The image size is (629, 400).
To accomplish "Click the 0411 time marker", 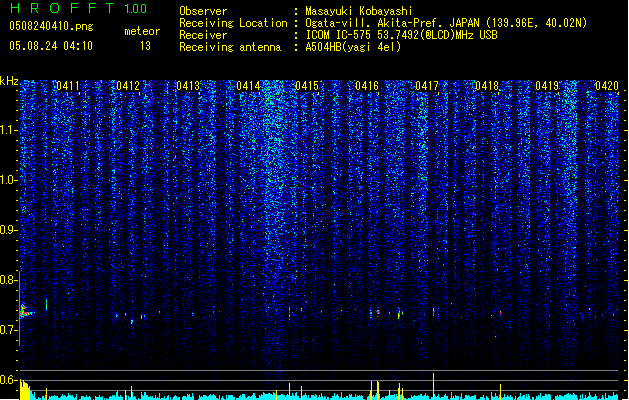I will 68,86.
